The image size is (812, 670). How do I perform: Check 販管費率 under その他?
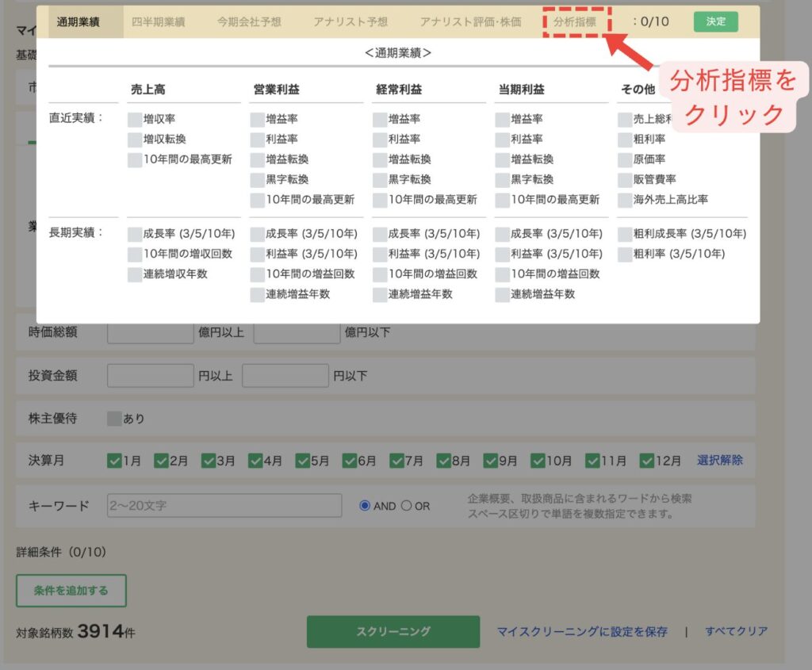tap(625, 180)
